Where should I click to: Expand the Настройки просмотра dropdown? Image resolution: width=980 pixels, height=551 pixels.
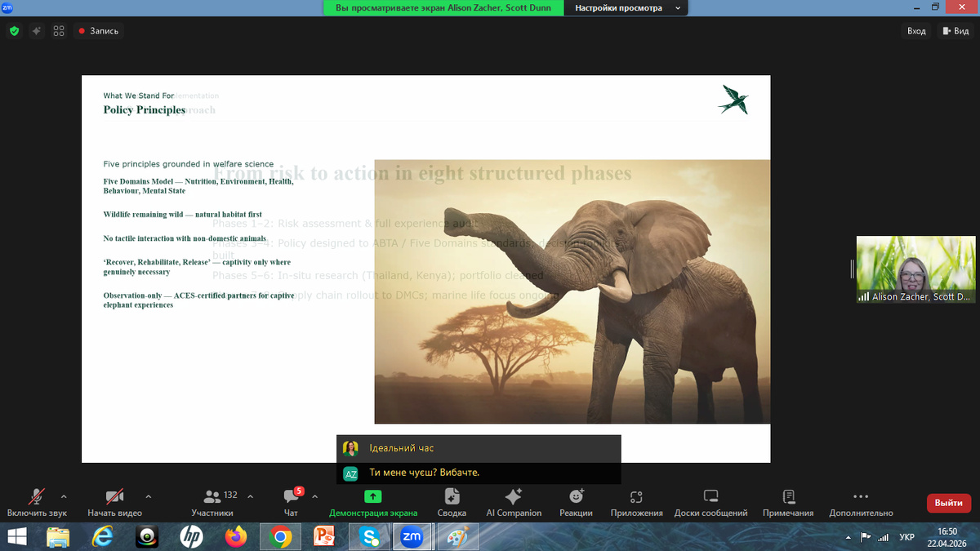(x=627, y=8)
